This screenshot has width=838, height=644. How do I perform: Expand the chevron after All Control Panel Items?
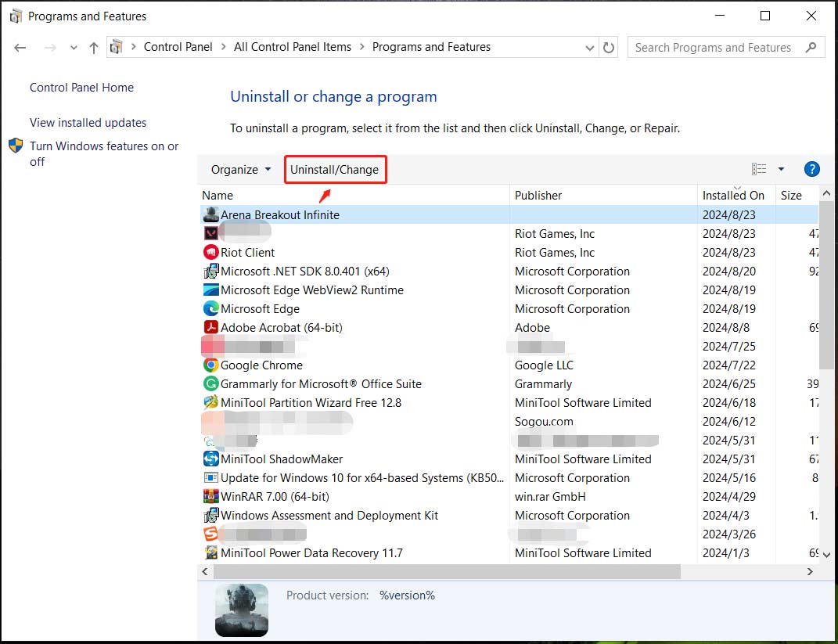click(x=361, y=47)
